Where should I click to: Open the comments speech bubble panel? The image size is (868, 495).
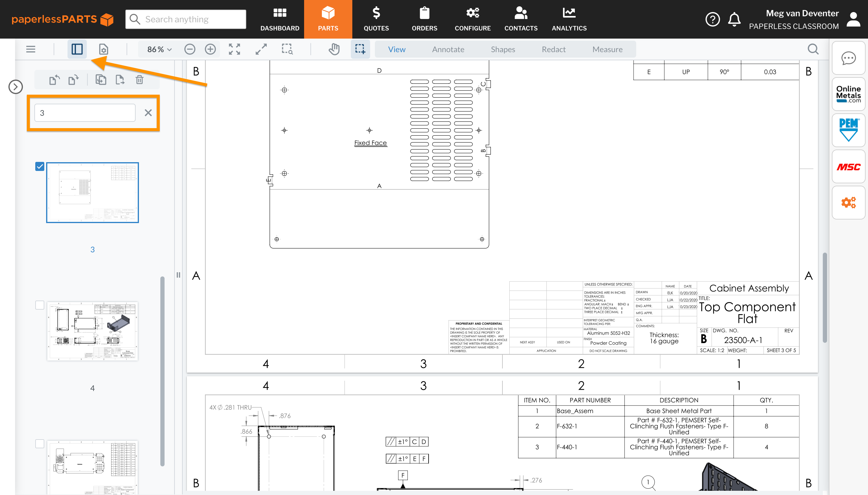tap(849, 58)
